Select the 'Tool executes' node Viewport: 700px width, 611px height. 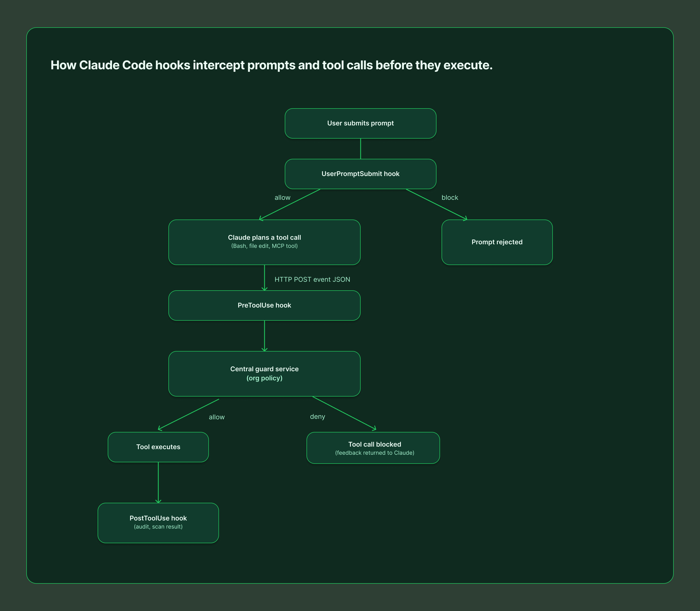pos(158,447)
